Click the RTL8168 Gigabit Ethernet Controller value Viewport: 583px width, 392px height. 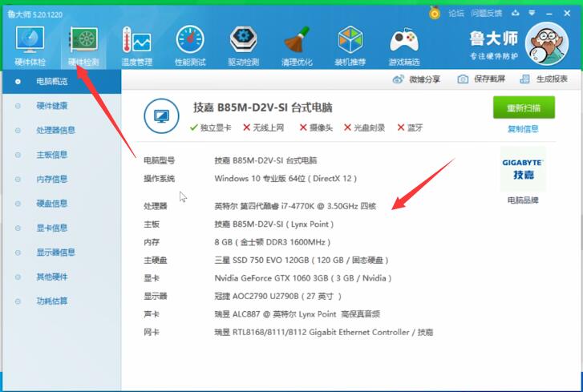pyautogui.click(x=324, y=332)
